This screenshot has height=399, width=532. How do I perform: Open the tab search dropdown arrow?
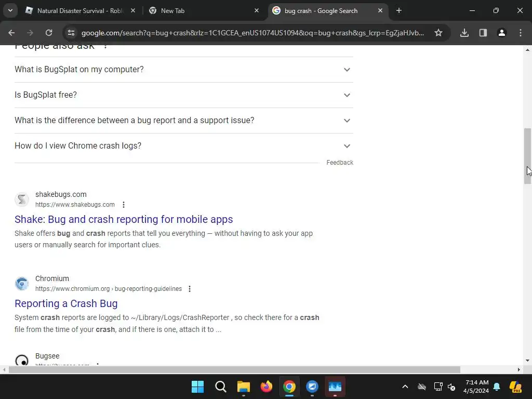pos(10,10)
